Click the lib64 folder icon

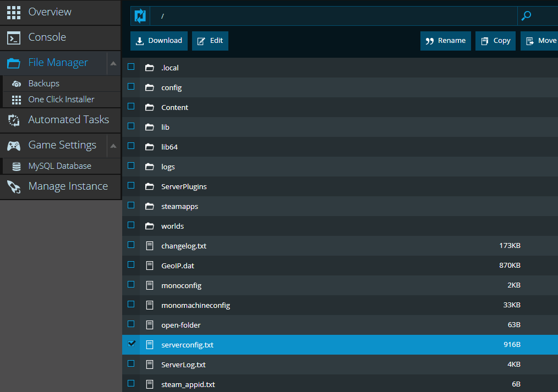(x=150, y=147)
